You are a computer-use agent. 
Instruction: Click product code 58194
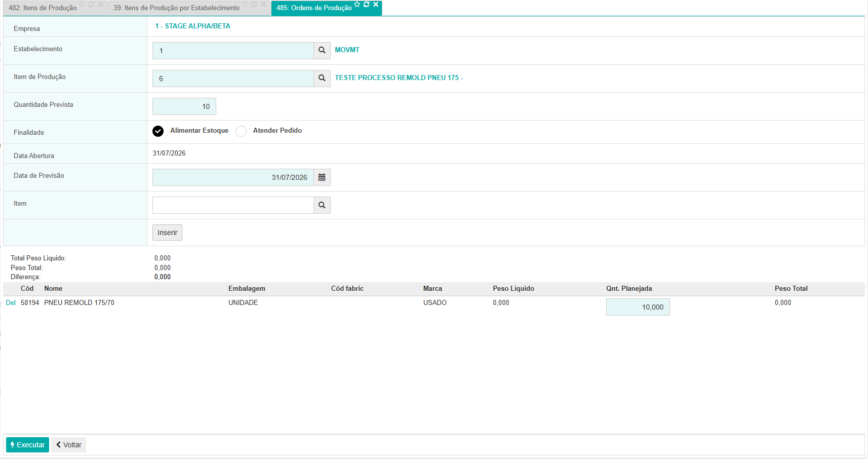tap(30, 302)
